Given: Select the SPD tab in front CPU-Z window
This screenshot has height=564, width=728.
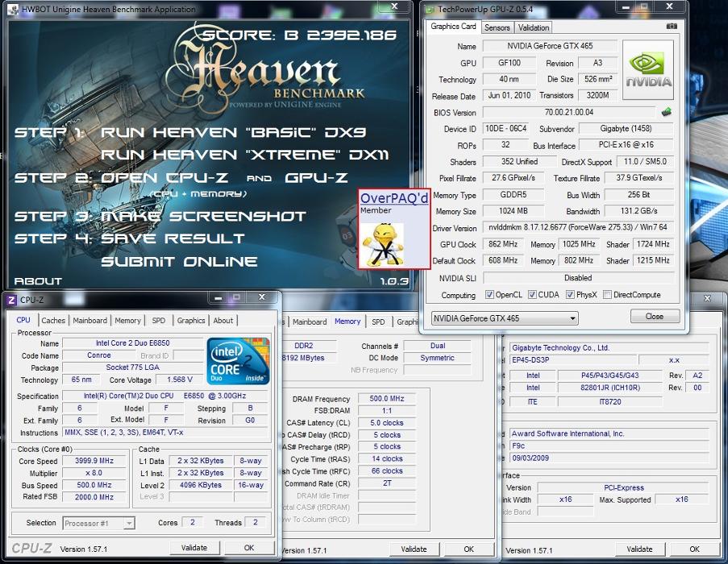Looking at the screenshot, I should click(158, 321).
